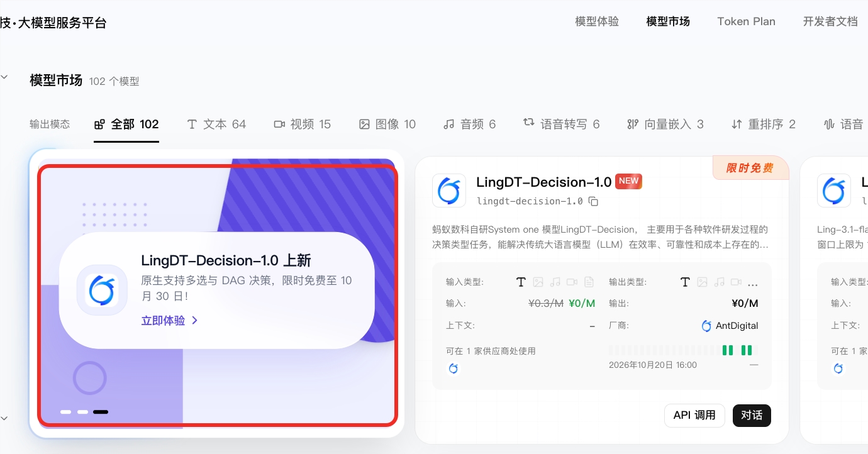
Task: Go to Token Plan page
Action: [747, 21]
